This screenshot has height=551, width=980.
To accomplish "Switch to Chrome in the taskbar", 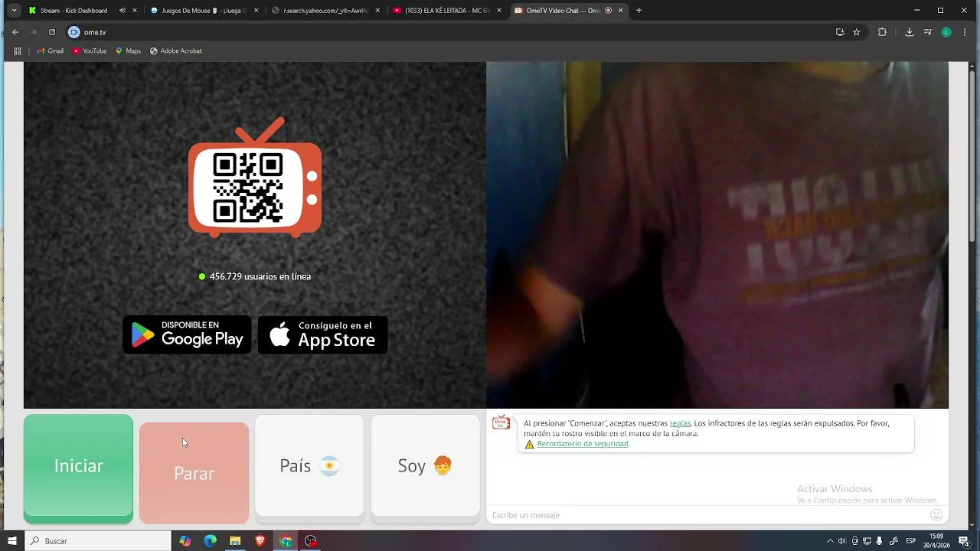I will 286,541.
